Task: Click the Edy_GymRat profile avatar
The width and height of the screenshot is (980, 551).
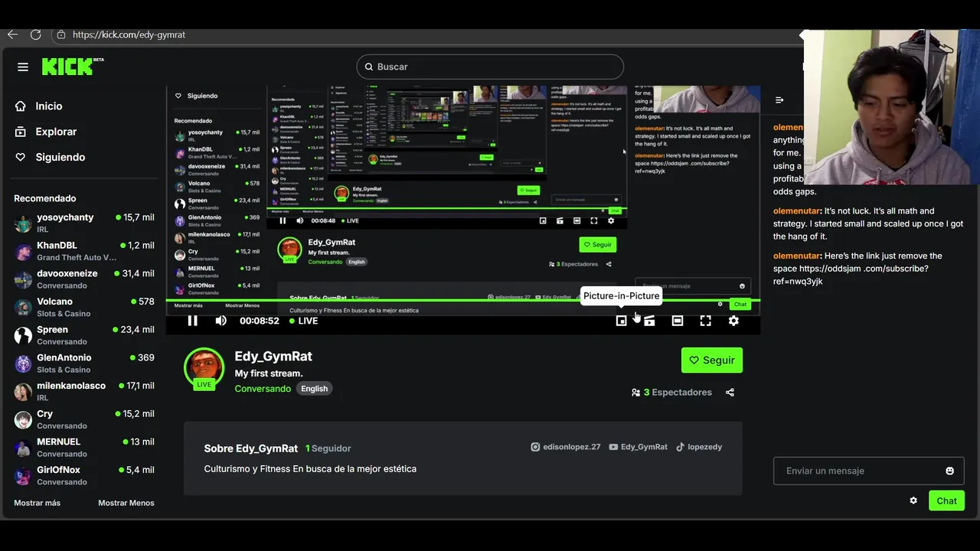Action: [x=204, y=368]
